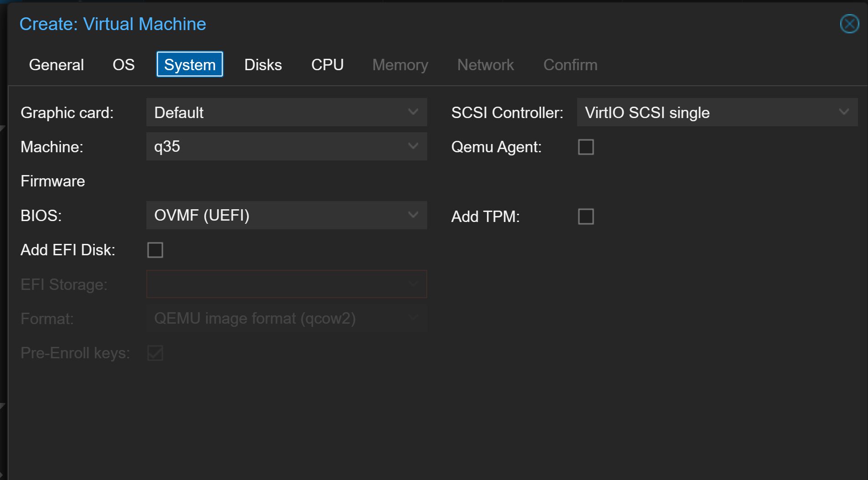Check the Add TPM checkbox

pyautogui.click(x=586, y=217)
